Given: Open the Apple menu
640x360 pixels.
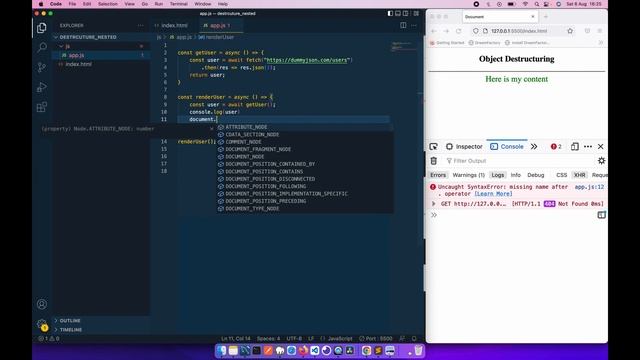Looking at the screenshot, I should pyautogui.click(x=41, y=4).
